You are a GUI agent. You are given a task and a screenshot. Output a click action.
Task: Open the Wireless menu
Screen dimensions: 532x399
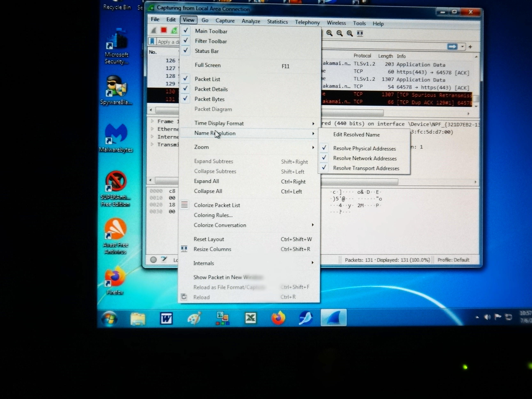[x=336, y=23]
